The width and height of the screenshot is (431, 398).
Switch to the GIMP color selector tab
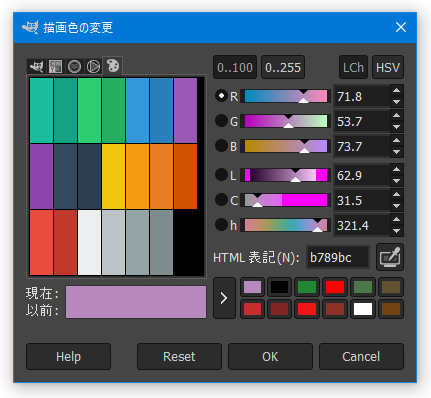(x=36, y=66)
